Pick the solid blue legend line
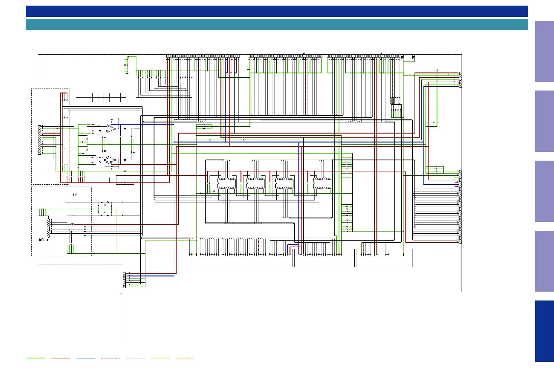554x392 pixels. (x=86, y=358)
